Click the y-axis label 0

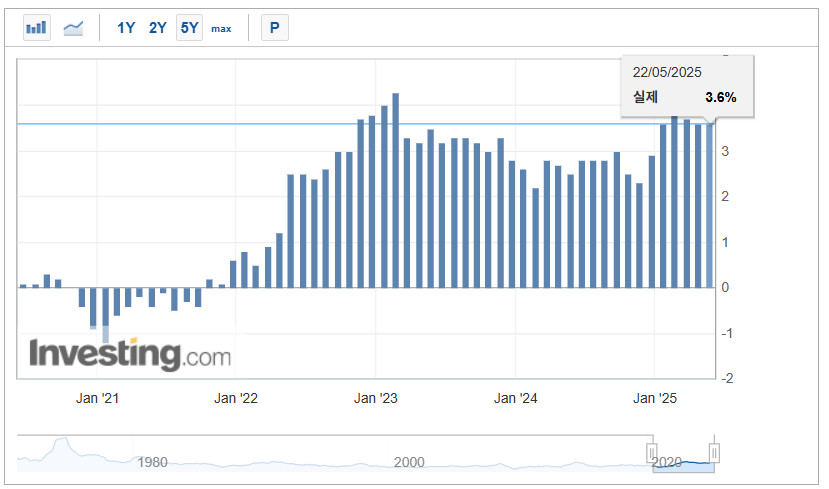tap(725, 287)
